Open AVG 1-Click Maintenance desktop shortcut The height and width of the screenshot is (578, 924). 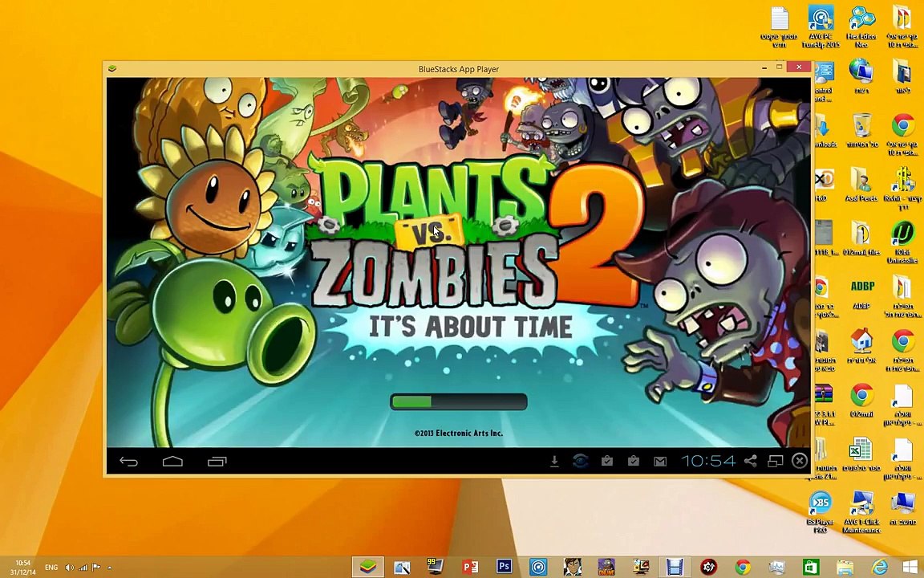click(861, 512)
